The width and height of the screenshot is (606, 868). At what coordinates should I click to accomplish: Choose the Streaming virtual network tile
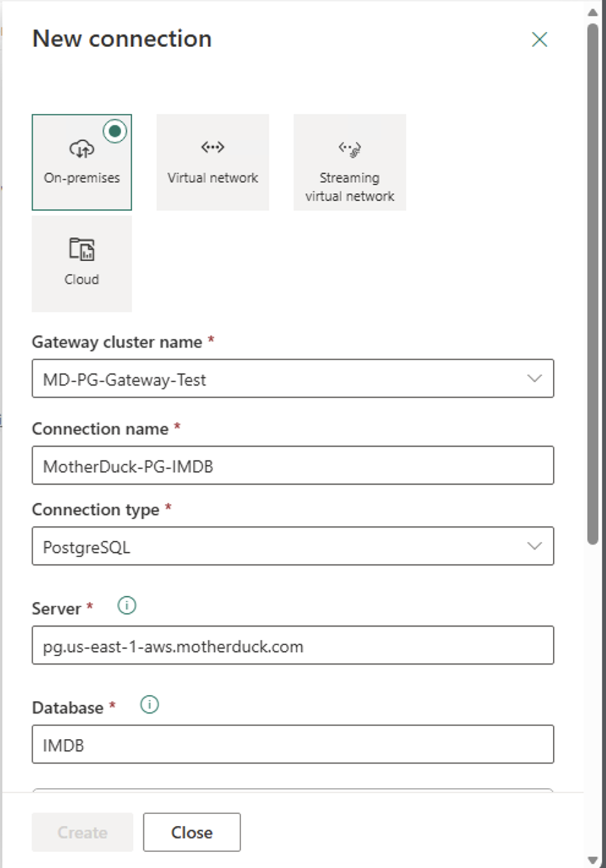pyautogui.click(x=350, y=162)
